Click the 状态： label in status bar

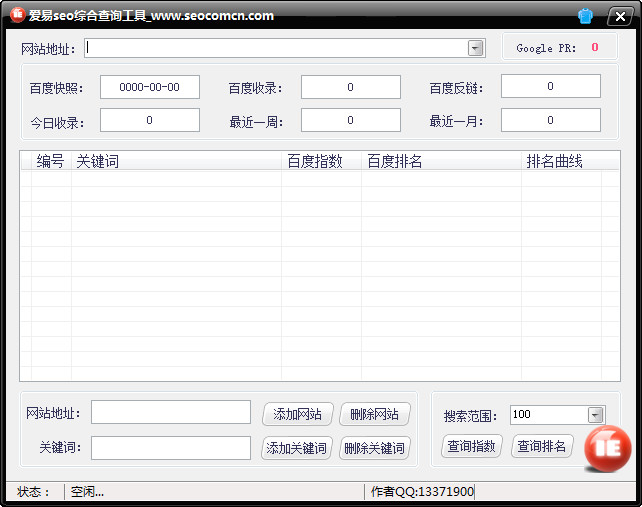coord(33,492)
